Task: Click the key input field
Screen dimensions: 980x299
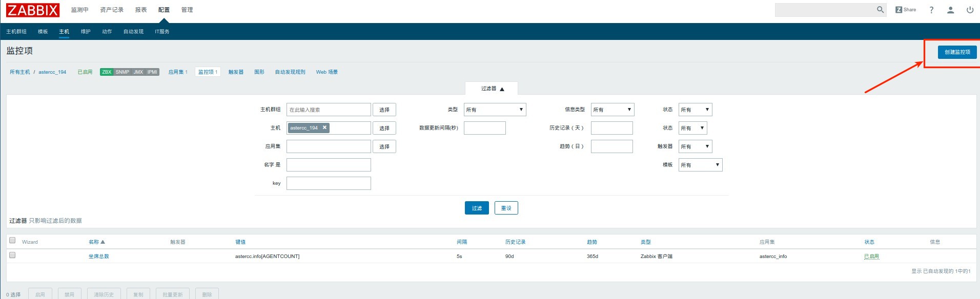Action: tap(329, 183)
